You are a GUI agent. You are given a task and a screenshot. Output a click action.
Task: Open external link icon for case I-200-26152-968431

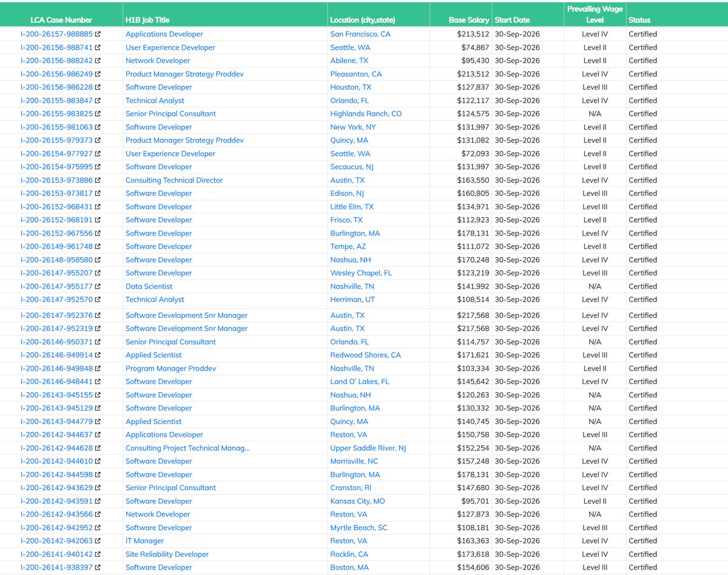(x=98, y=207)
